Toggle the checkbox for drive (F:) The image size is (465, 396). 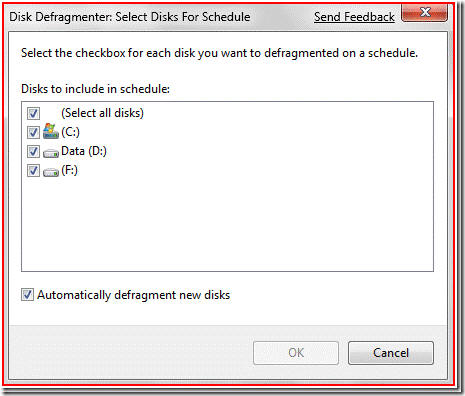[x=33, y=171]
